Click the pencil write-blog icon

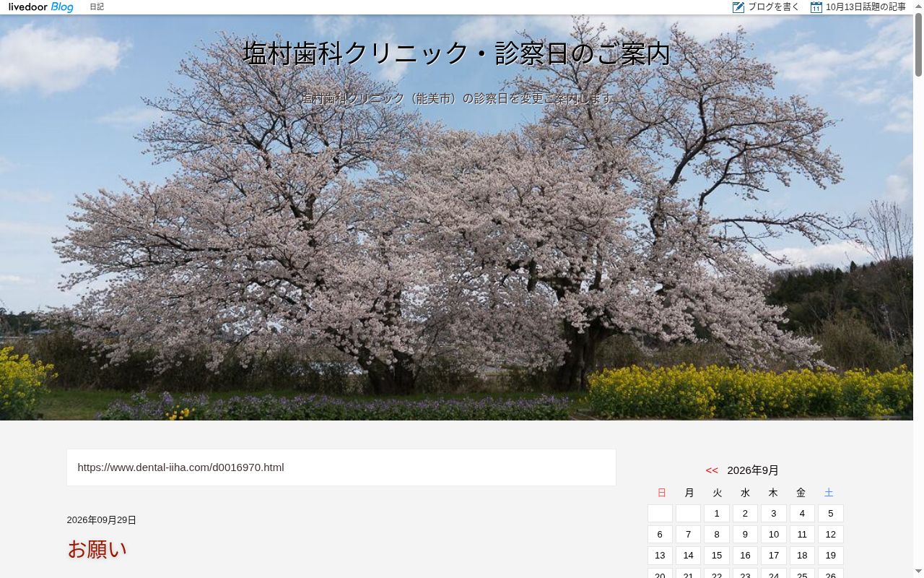click(x=738, y=7)
